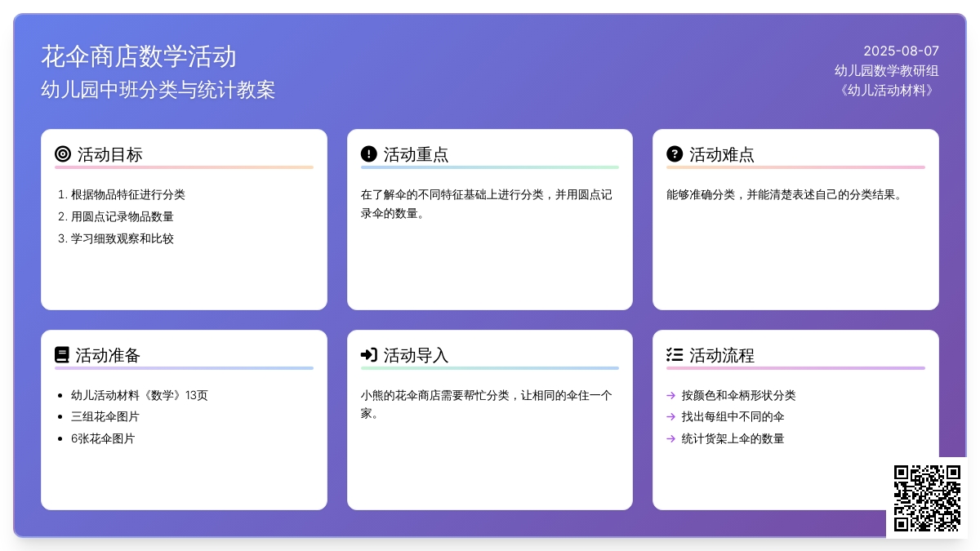Click list item 学习细致观察和比较
The image size is (980, 551).
pos(122,238)
